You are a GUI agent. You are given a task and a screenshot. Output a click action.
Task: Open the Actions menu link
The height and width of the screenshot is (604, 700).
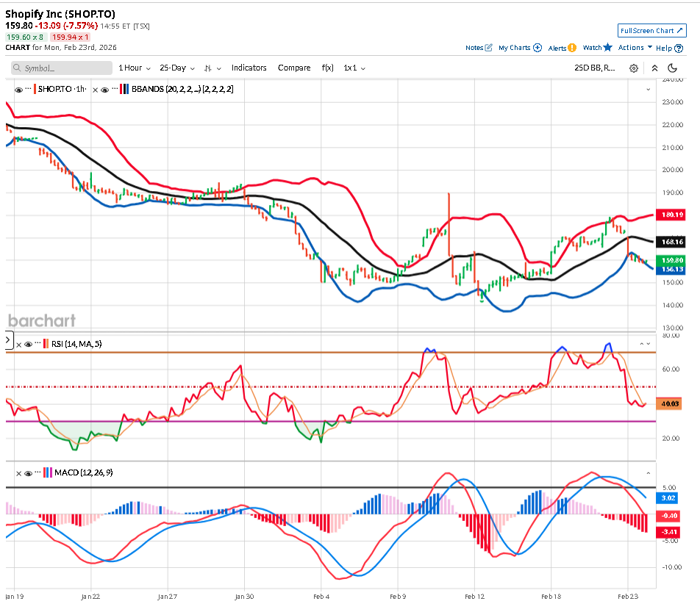[x=635, y=48]
